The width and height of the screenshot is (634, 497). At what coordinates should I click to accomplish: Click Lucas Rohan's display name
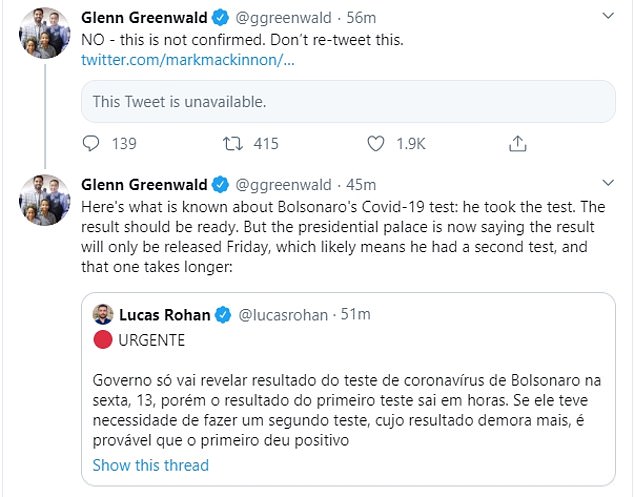162,315
